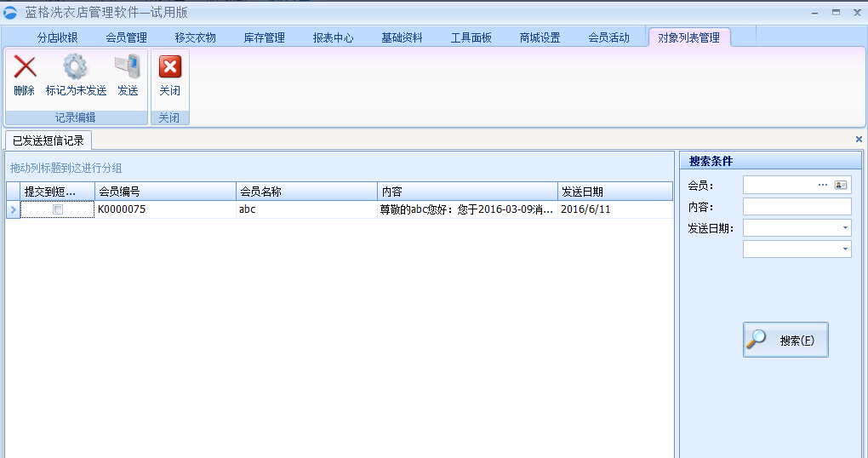Maximize the 蓝格洗衣店管理软件 window
This screenshot has width=868, height=458.
(x=836, y=12)
